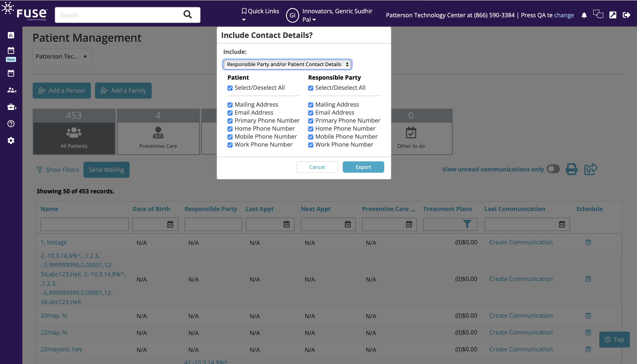The width and height of the screenshot is (637, 364).
Task: Uncheck Patient Email Address checkbox
Action: pos(230,113)
